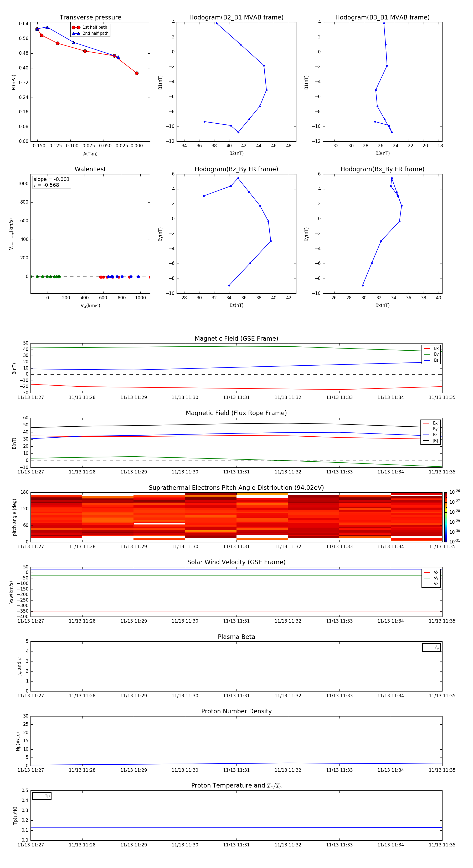This screenshot has height=868, width=473.
Task: Click the '2nd half path' legend entry
Action: [90, 33]
